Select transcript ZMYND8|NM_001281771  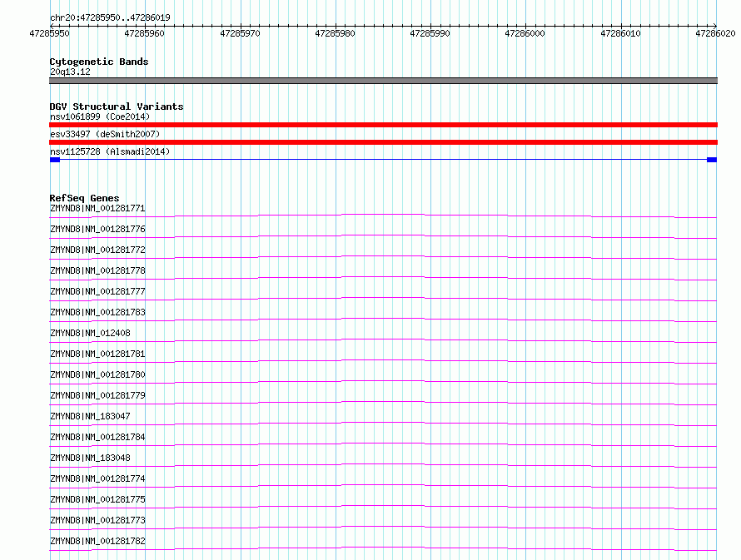[x=97, y=208]
